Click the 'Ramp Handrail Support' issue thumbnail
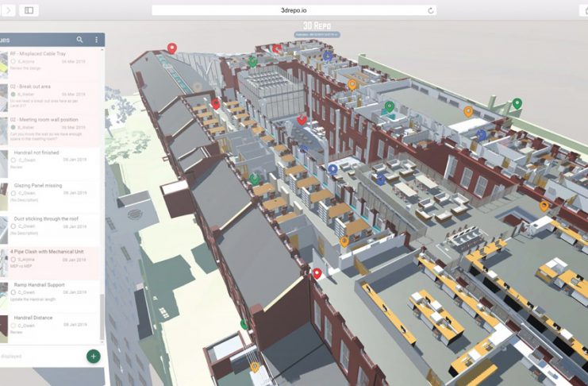Image resolution: width=588 pixels, height=386 pixels. point(5,290)
